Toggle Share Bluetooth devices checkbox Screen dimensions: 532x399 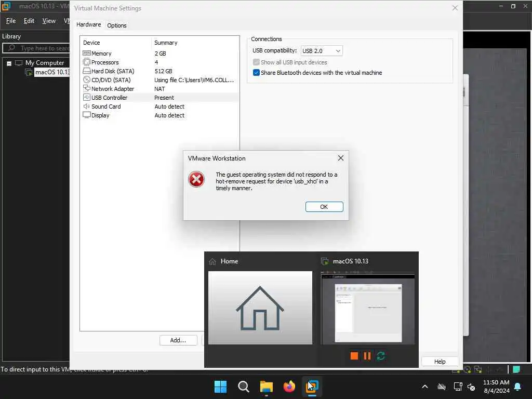click(256, 73)
